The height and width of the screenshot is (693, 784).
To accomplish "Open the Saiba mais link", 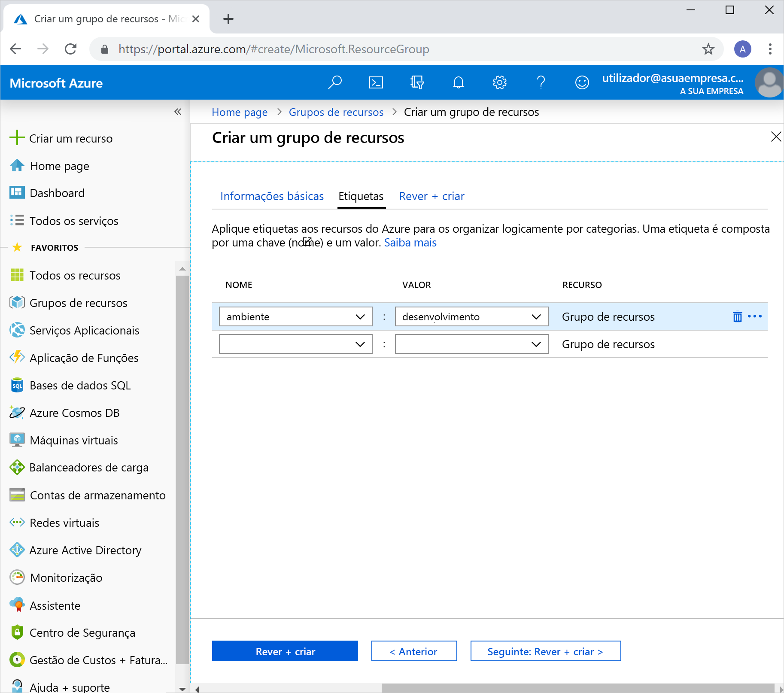I will point(410,243).
